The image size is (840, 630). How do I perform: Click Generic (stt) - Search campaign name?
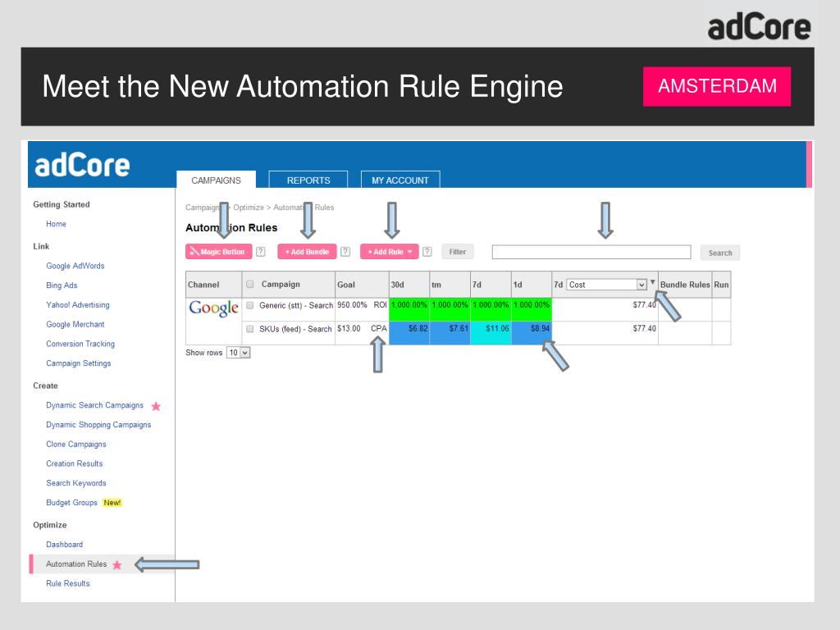tap(295, 305)
